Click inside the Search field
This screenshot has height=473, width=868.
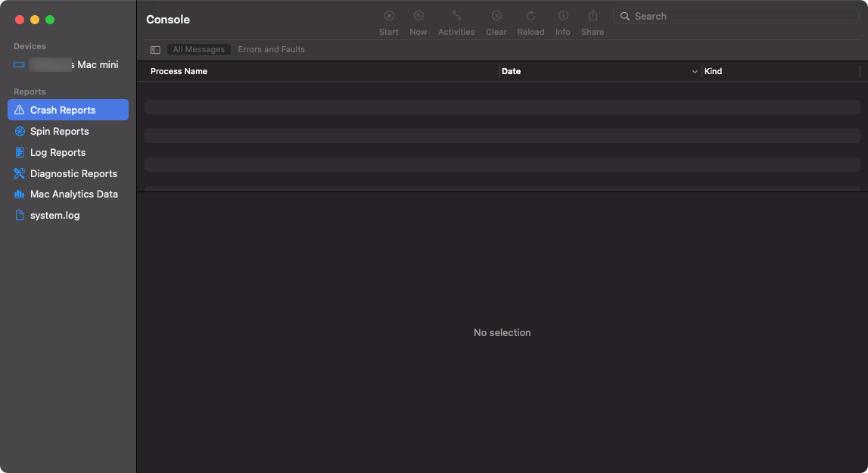pos(736,16)
